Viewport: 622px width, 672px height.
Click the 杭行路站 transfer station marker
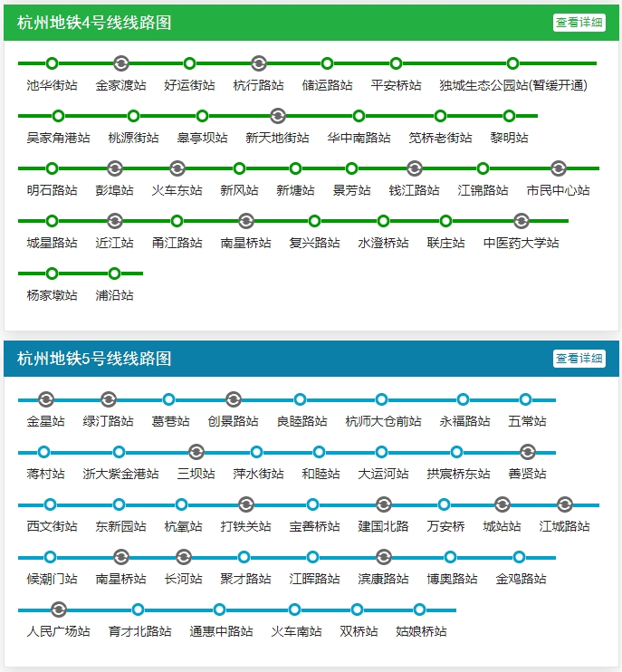[259, 63]
